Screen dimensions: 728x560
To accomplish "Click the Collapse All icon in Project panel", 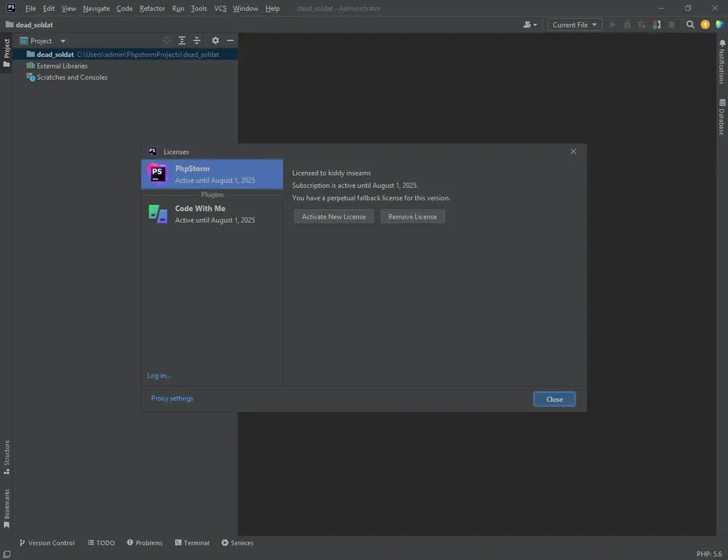I will [197, 40].
